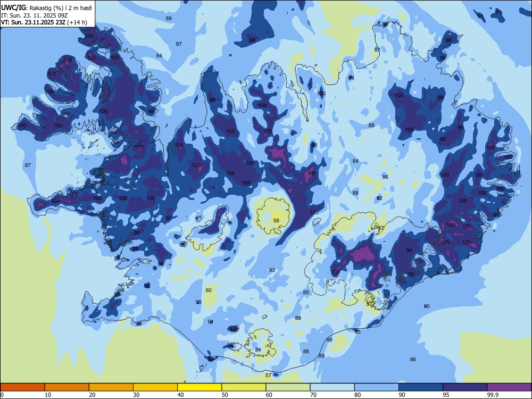Click the '85' humidity value on the map

click(306, 293)
